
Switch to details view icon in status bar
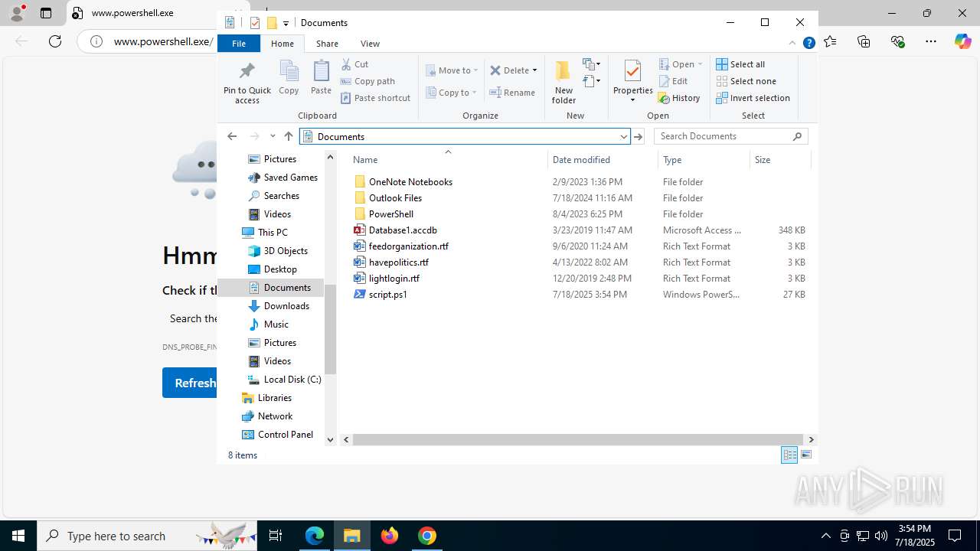point(789,455)
